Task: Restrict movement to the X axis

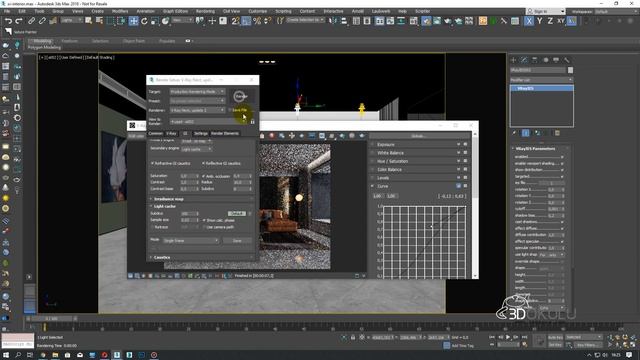Action: click(529, 21)
